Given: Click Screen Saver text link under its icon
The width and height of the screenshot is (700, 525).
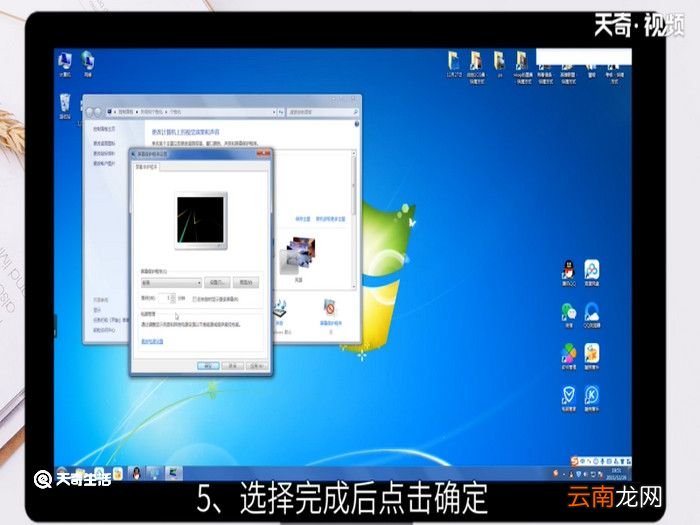Looking at the screenshot, I should pyautogui.click(x=330, y=323).
